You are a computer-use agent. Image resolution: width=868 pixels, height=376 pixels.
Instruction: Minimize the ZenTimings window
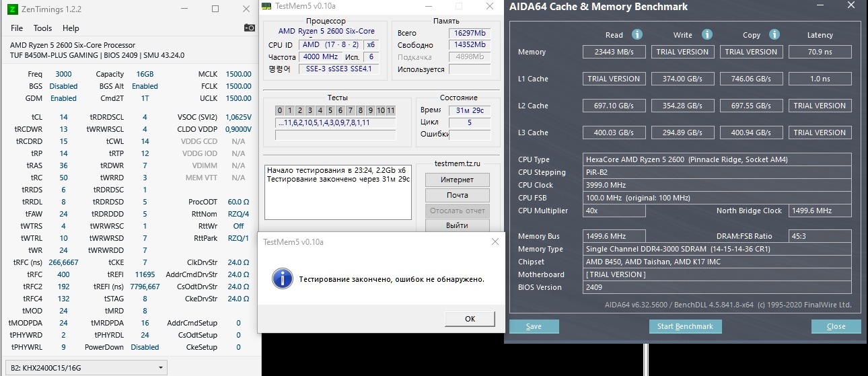[184, 9]
